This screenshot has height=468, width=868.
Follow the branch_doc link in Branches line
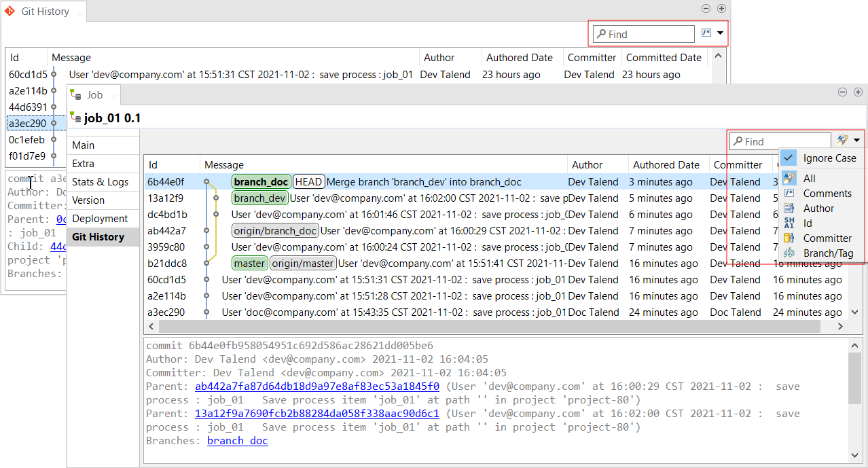click(x=237, y=441)
